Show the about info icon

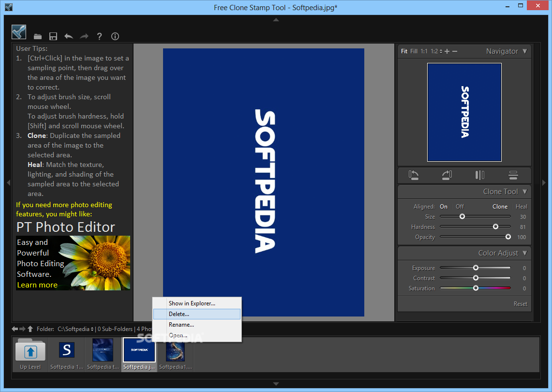click(115, 36)
